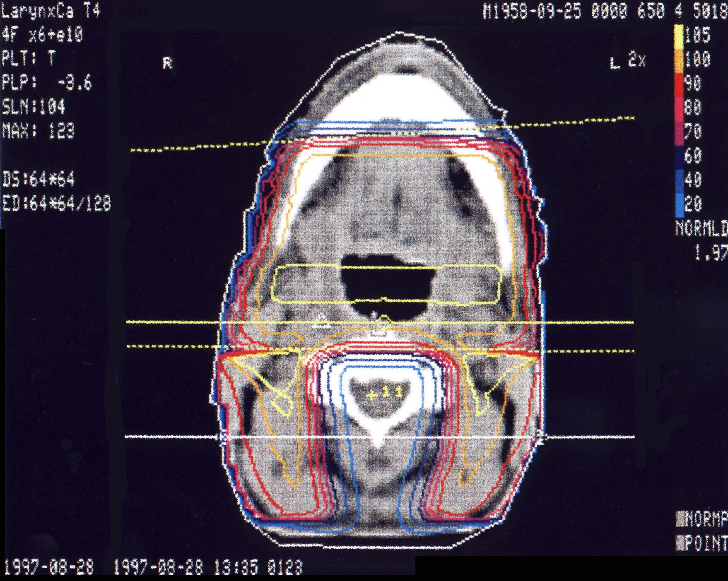The width and height of the screenshot is (728, 581).
Task: Click the DS:64*64 dose grid setting
Action: (38, 180)
